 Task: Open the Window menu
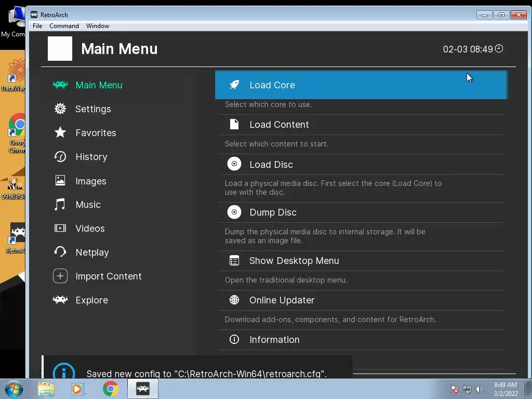point(97,26)
